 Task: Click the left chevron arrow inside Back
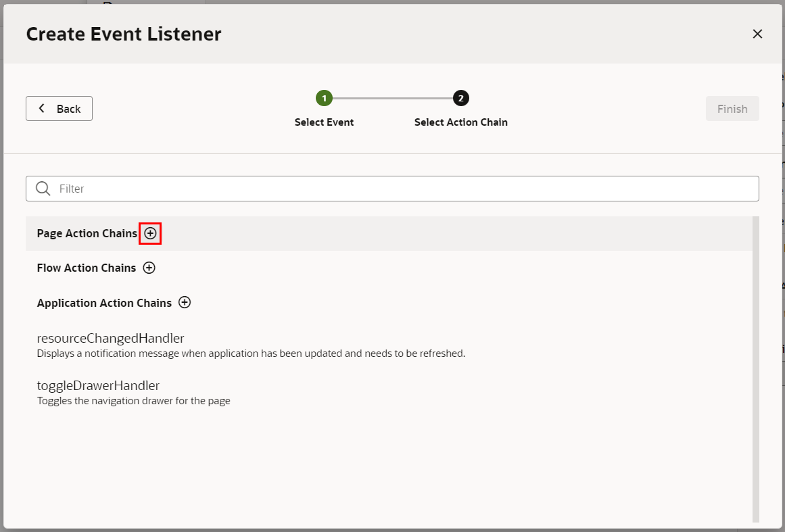pyautogui.click(x=42, y=108)
